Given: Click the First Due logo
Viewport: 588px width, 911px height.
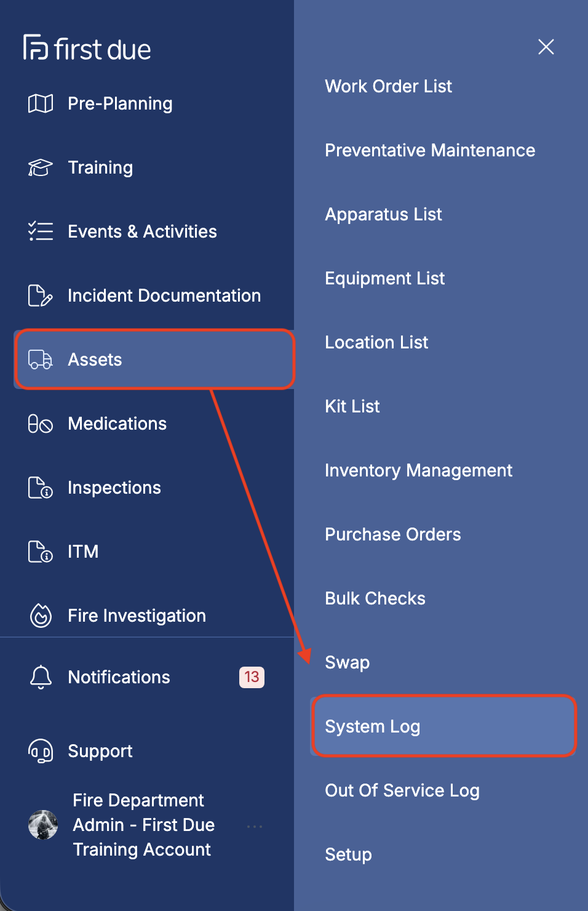Looking at the screenshot, I should 87,49.
